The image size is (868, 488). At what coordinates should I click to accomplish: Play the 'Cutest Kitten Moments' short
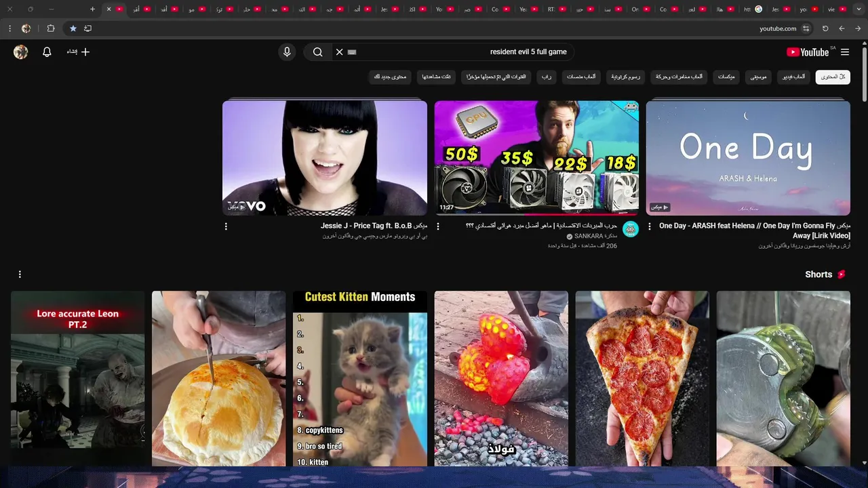360,379
